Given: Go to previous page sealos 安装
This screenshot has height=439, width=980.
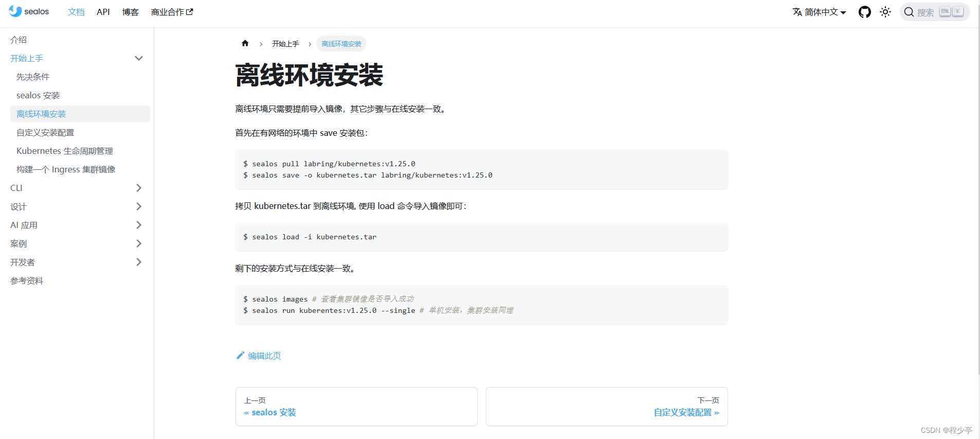Looking at the screenshot, I should coord(356,407).
